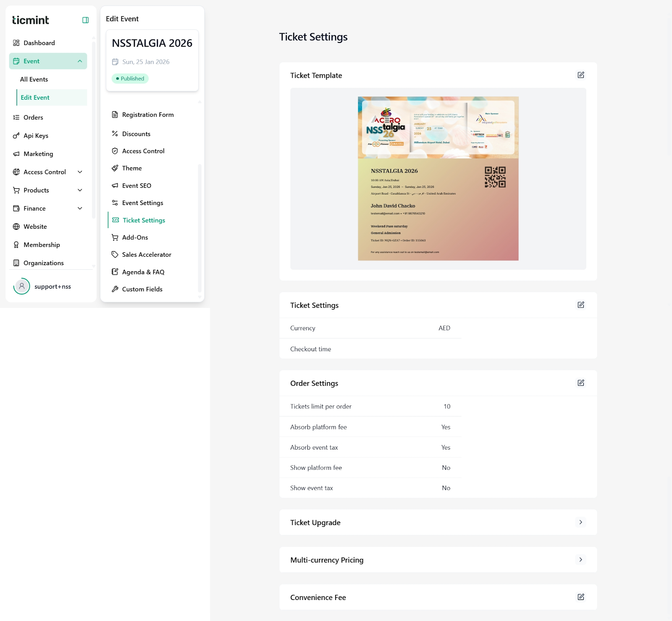Click the support+nss user avatar

point(22,286)
